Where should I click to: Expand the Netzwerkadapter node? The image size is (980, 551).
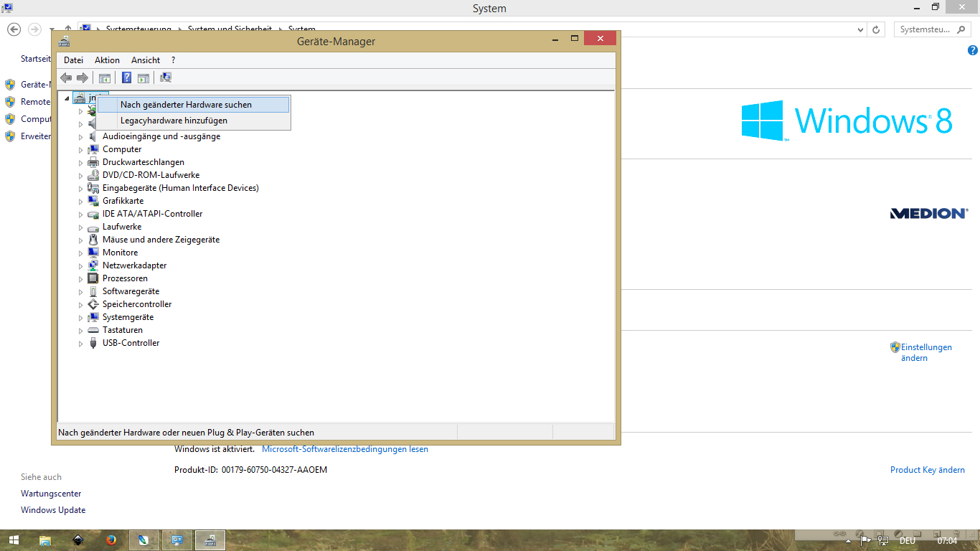coord(81,265)
